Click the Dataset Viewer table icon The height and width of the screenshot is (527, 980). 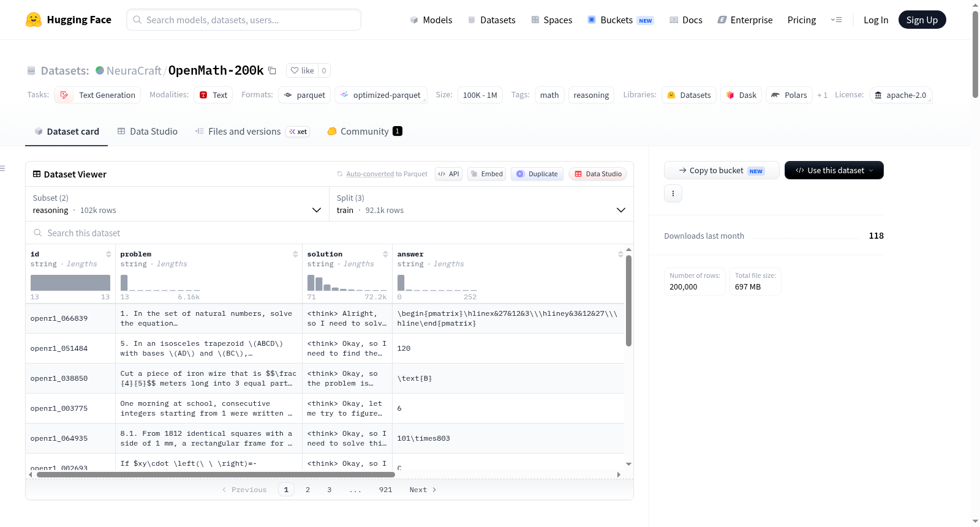(37, 174)
